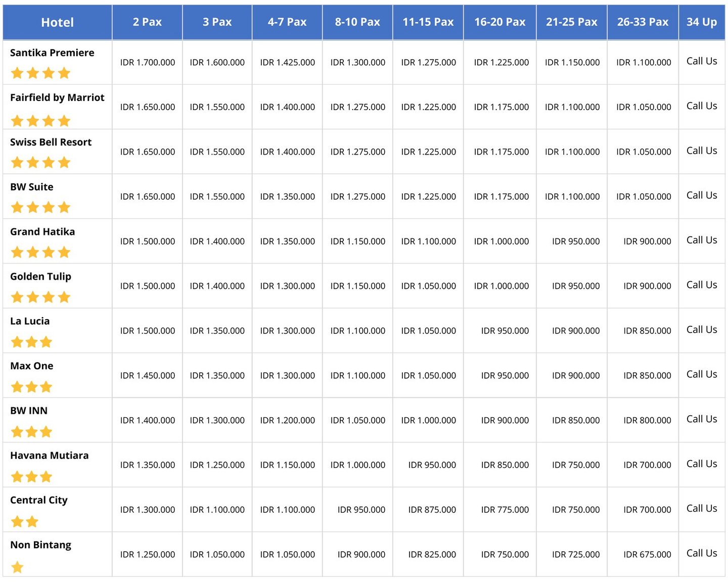Click Call Us in Santika Premiere row

[x=702, y=61]
